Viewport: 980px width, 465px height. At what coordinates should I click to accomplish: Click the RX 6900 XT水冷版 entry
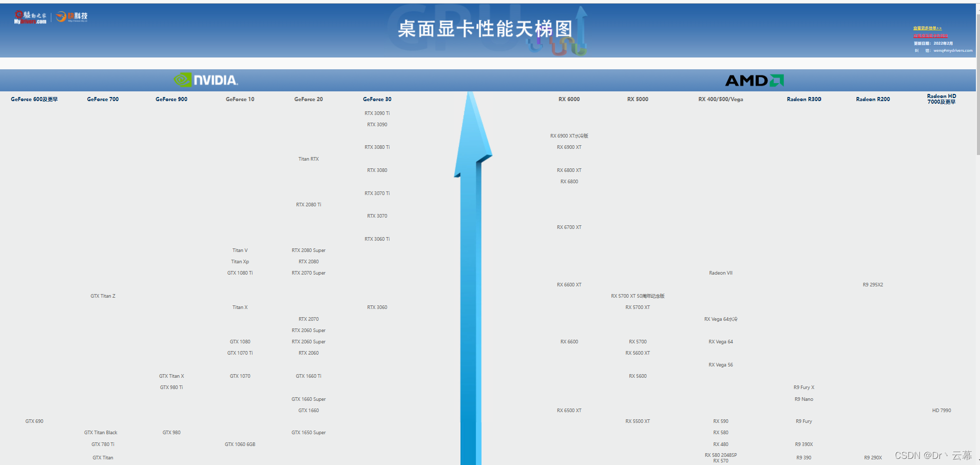coord(569,136)
